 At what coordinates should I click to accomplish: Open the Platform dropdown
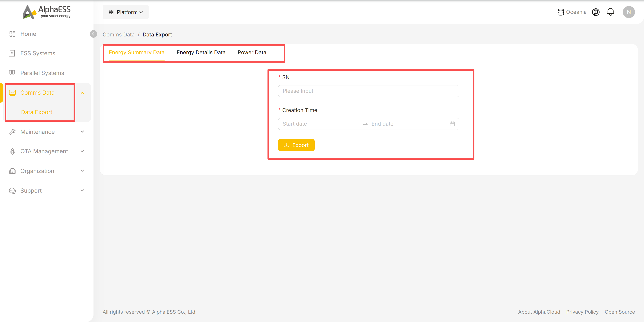tap(126, 12)
